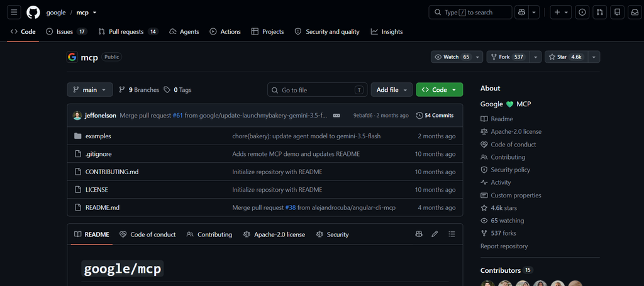Open Apache-2.0 license link in About sidebar
The width and height of the screenshot is (644, 286).
[511, 132]
